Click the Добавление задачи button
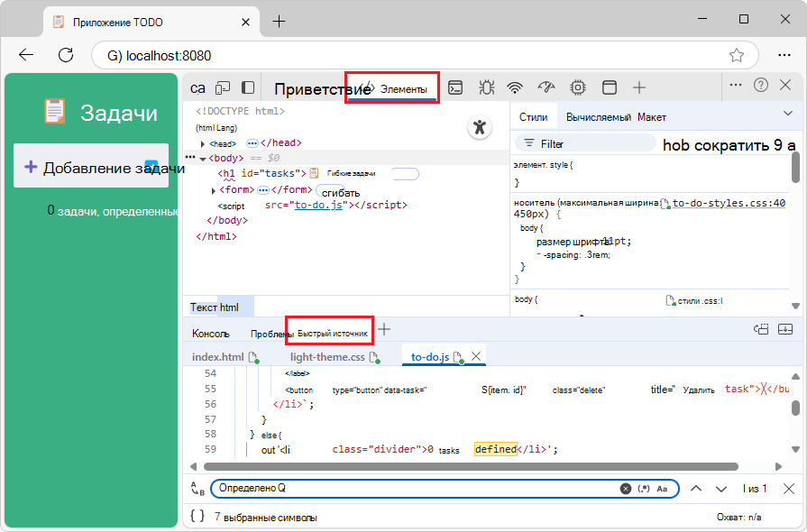807x532 pixels. click(x=91, y=167)
